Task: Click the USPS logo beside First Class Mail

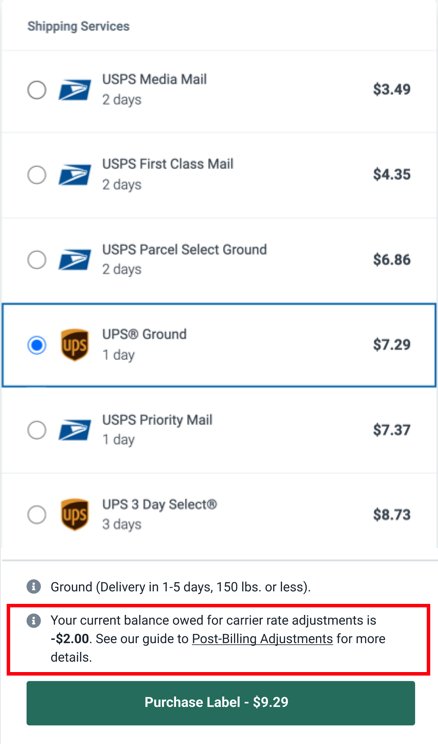Action: coord(75,175)
